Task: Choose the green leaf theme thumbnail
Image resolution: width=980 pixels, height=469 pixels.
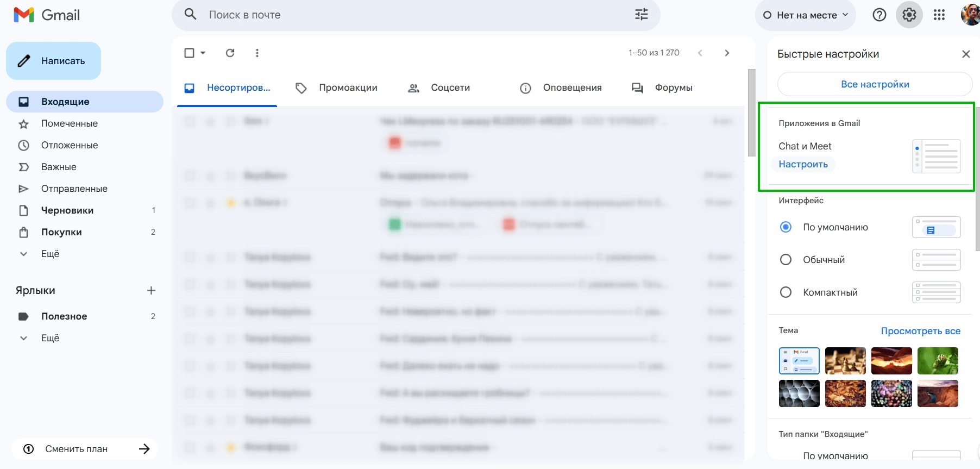Action: point(938,361)
